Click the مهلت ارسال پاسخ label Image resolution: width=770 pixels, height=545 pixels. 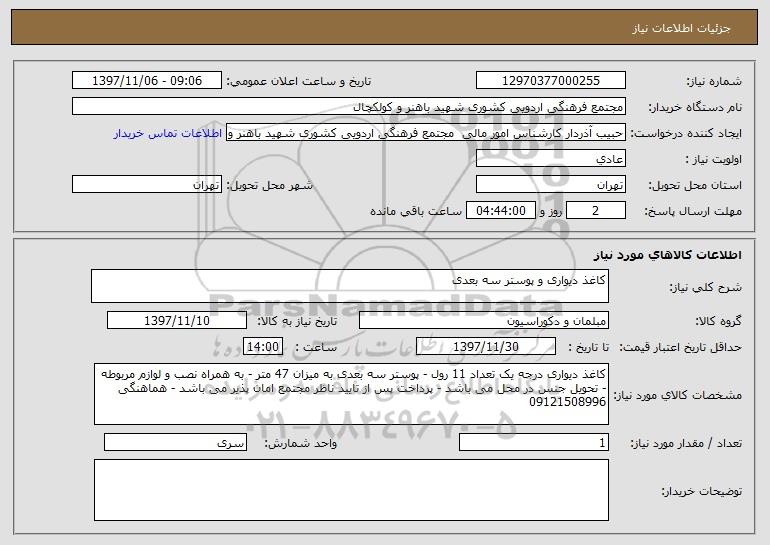[693, 211]
